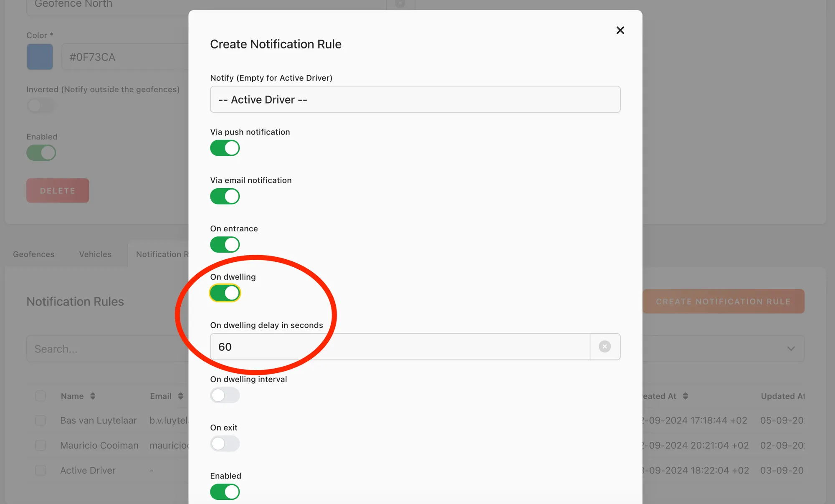Select the Mauricio Cooiman row checkbox

pyautogui.click(x=40, y=446)
